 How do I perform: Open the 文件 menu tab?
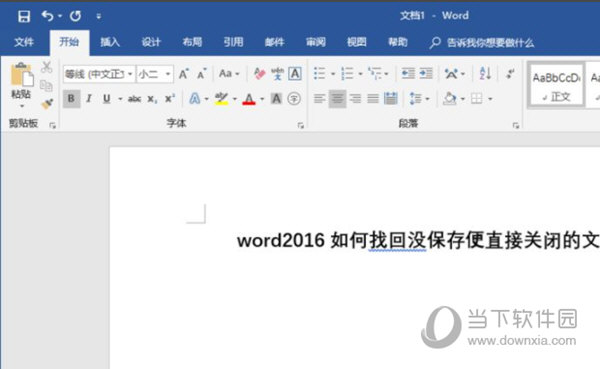tap(24, 42)
